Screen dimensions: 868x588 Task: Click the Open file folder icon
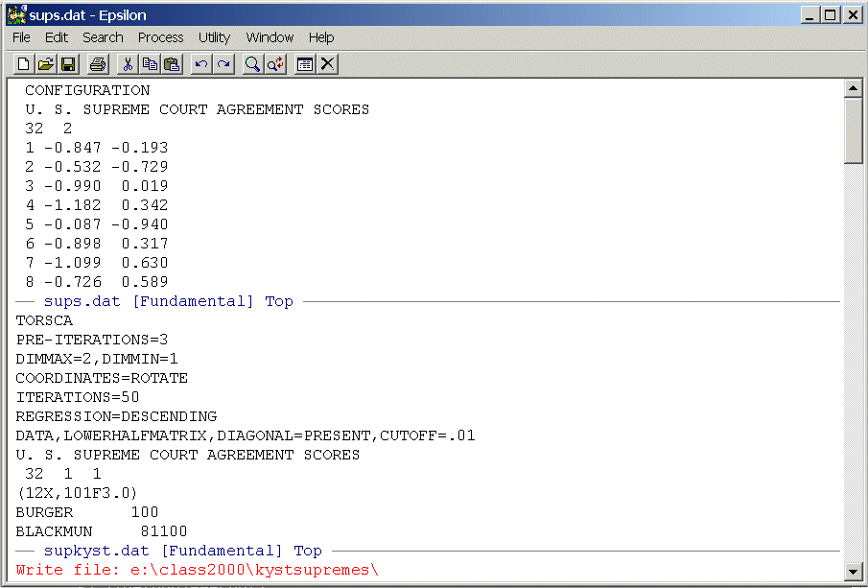click(45, 64)
